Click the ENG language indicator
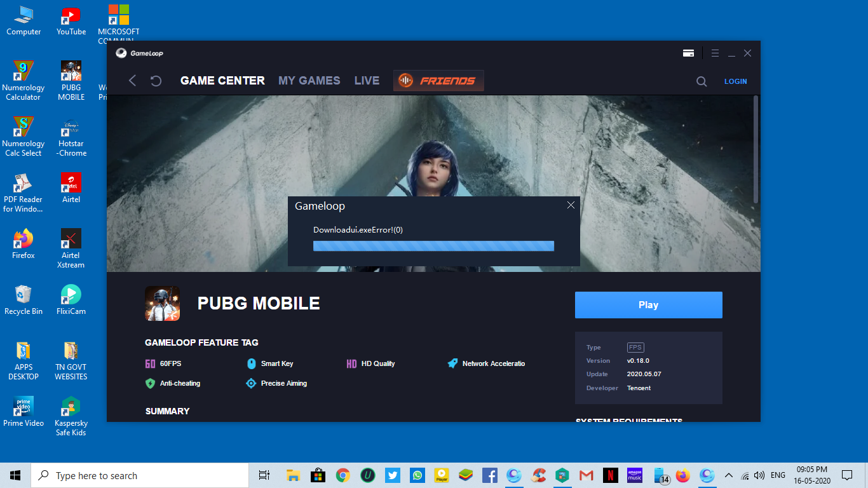The width and height of the screenshot is (868, 488). 778,475
